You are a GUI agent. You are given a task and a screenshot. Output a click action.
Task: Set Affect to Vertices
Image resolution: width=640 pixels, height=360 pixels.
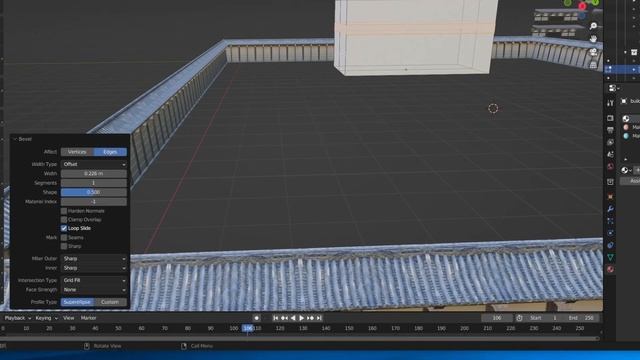coord(77,152)
